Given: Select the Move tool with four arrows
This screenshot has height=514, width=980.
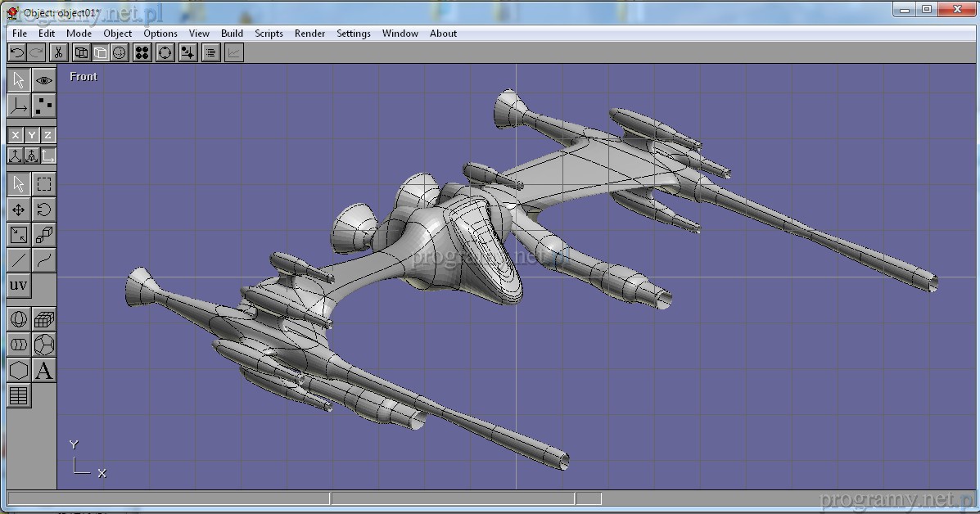Looking at the screenshot, I should click(x=18, y=210).
